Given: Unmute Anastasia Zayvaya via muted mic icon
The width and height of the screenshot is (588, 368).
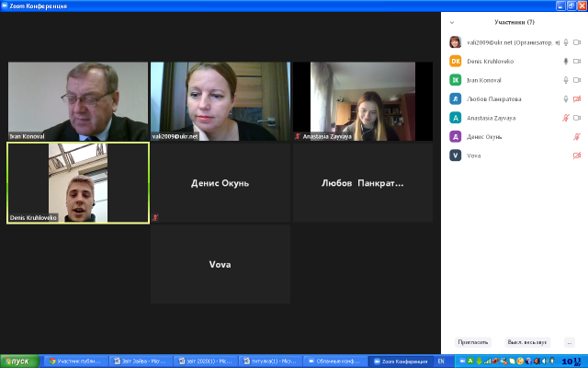Looking at the screenshot, I should (566, 118).
